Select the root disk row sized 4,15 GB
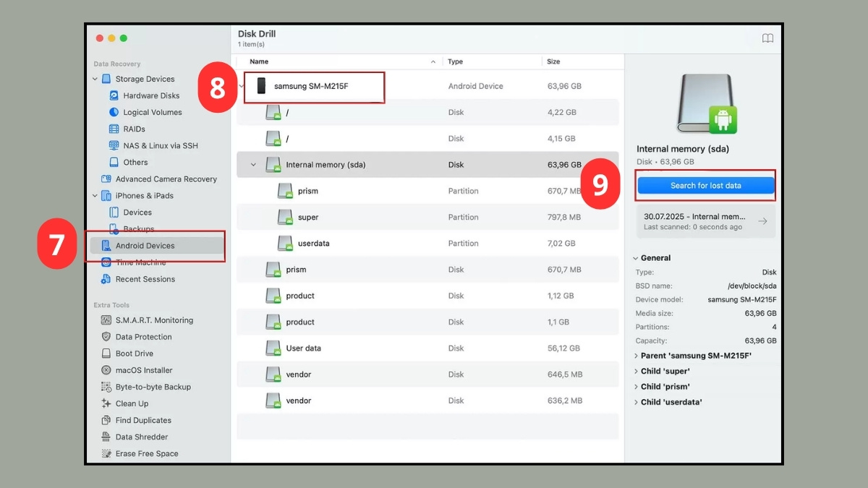This screenshot has width=868, height=488. pos(427,138)
